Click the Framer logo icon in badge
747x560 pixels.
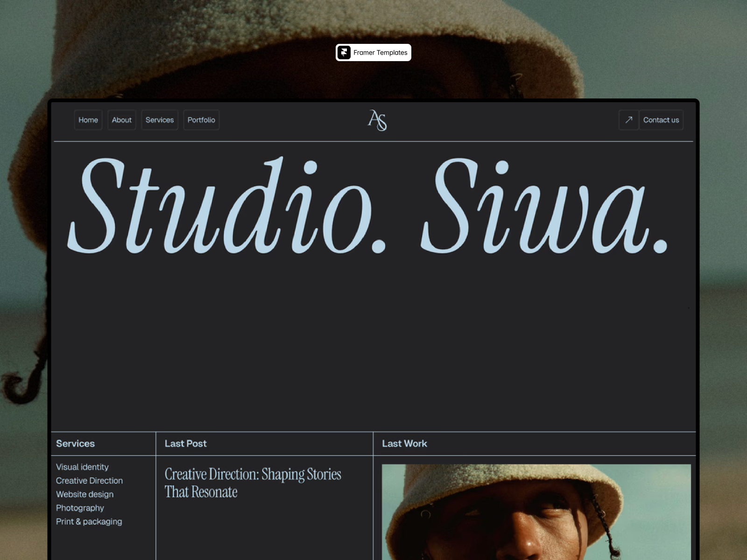(x=344, y=53)
